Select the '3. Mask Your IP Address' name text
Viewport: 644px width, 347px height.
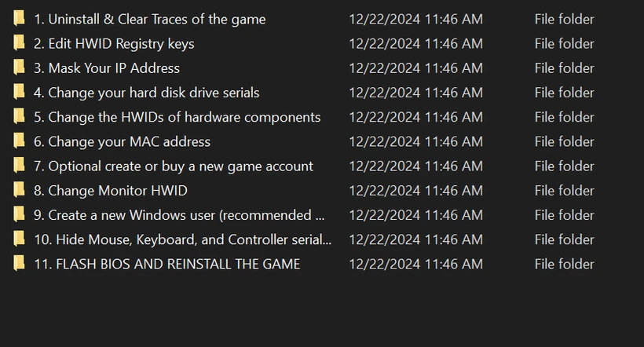click(x=107, y=68)
